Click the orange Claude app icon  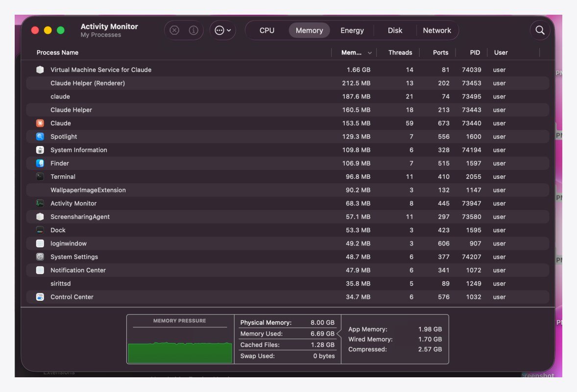tap(40, 123)
